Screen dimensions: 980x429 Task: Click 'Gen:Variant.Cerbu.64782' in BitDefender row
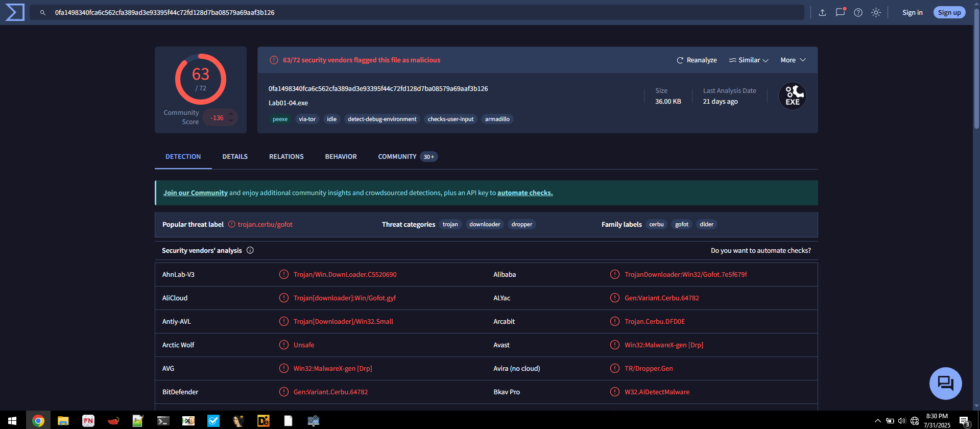pos(330,392)
